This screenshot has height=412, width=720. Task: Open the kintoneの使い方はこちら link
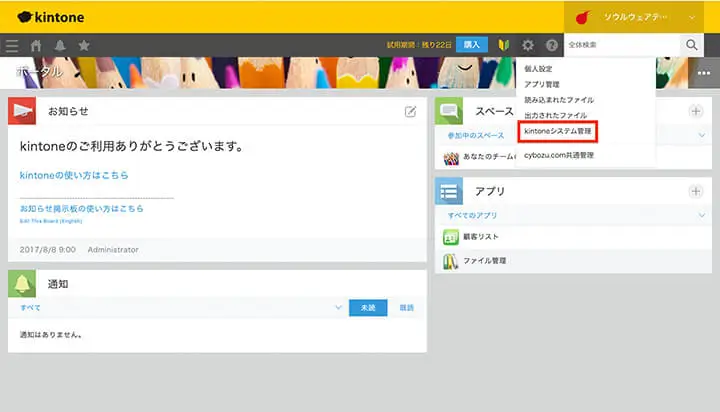[74, 175]
